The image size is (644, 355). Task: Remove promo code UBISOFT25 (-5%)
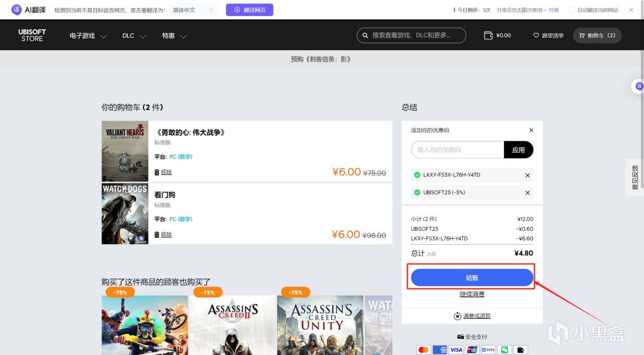tap(527, 193)
